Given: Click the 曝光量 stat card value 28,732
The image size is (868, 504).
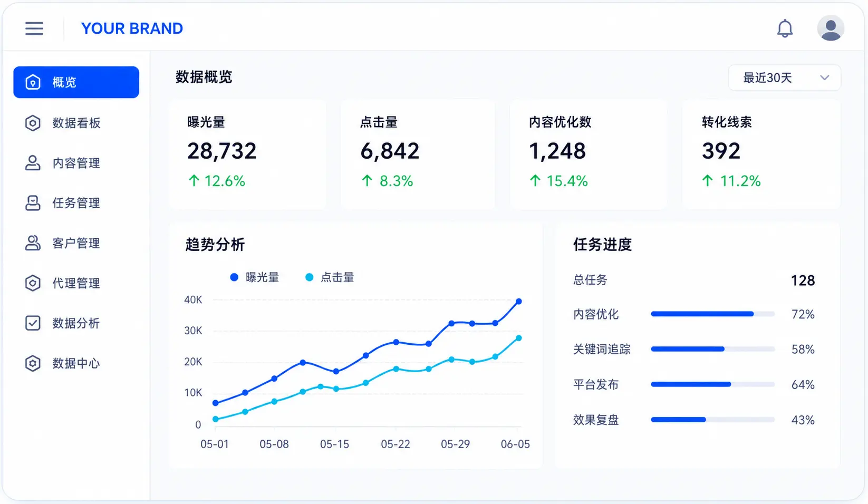Looking at the screenshot, I should [x=222, y=151].
